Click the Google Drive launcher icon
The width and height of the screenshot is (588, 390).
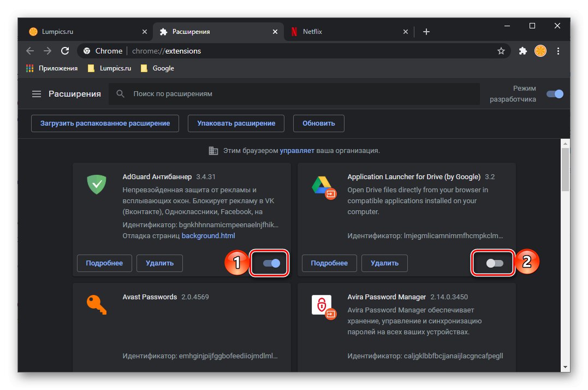[x=324, y=187]
